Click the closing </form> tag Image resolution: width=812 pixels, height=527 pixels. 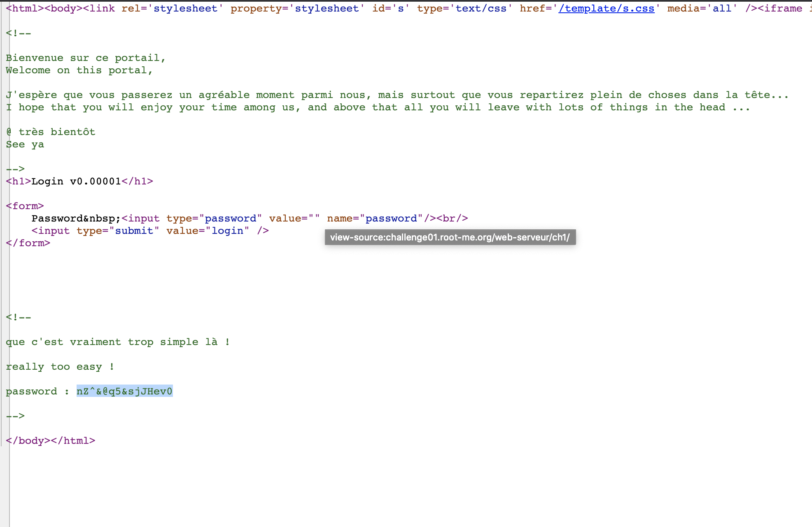coord(28,243)
